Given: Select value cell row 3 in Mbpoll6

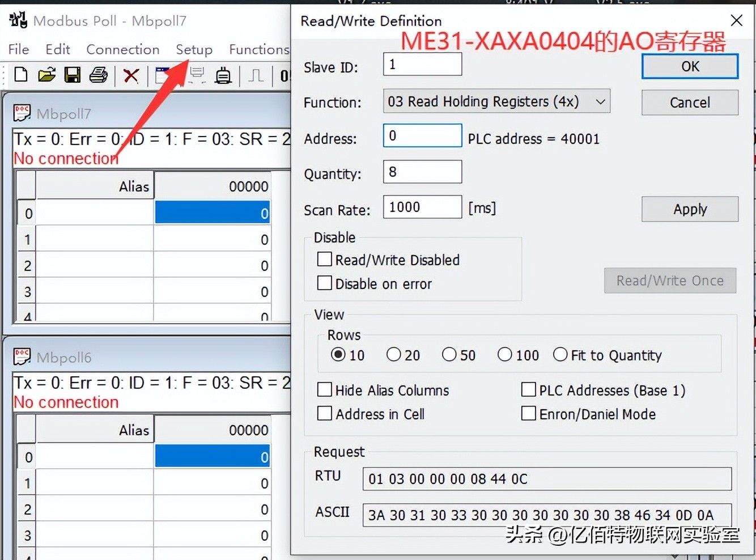Looking at the screenshot, I should point(213,535).
